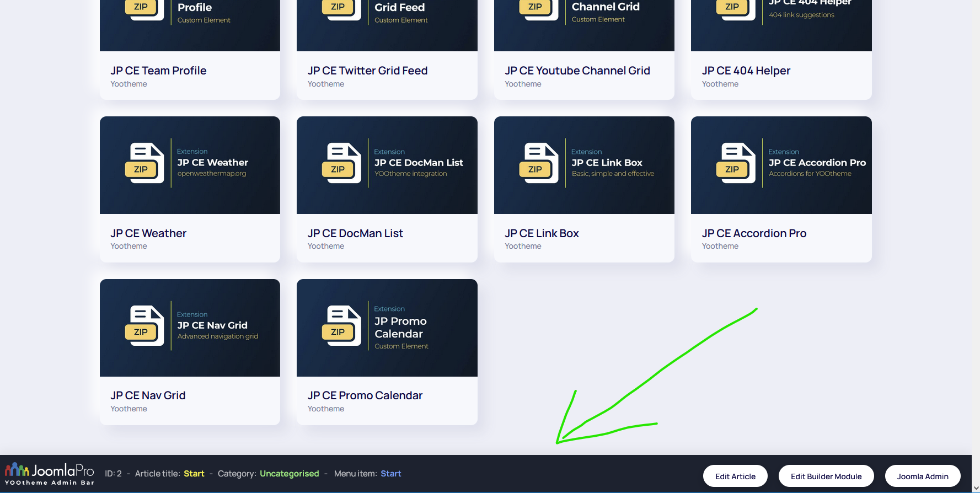980x493 pixels.
Task: Select Yootheme label under JP CE Nav Grid
Action: tap(128, 409)
